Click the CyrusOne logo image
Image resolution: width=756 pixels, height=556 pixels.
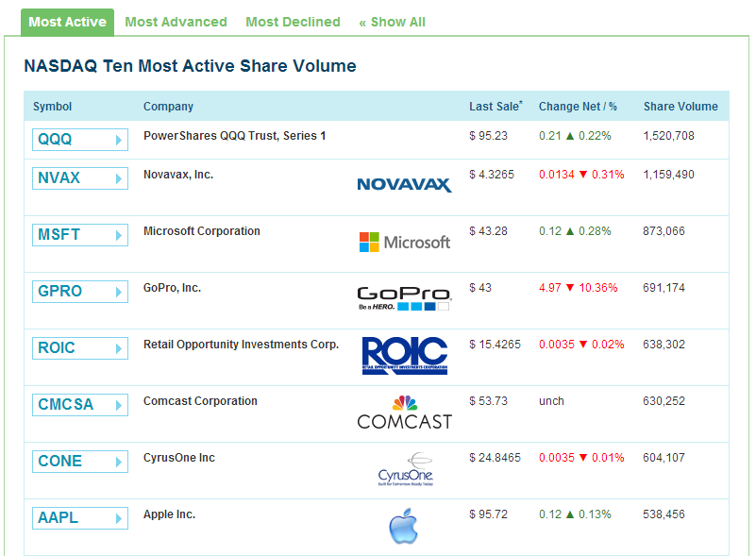(404, 468)
